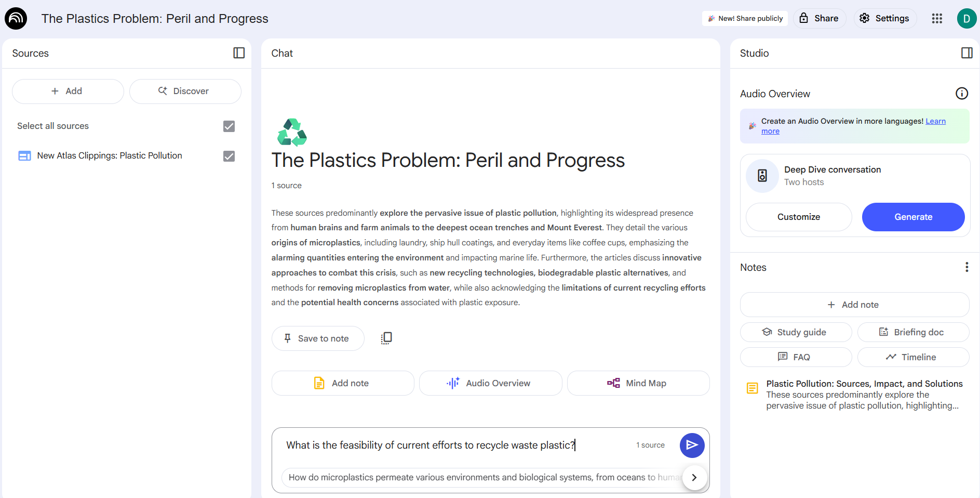This screenshot has height=498, width=980.
Task: Copy the summary with the copy icon
Action: 386,338
